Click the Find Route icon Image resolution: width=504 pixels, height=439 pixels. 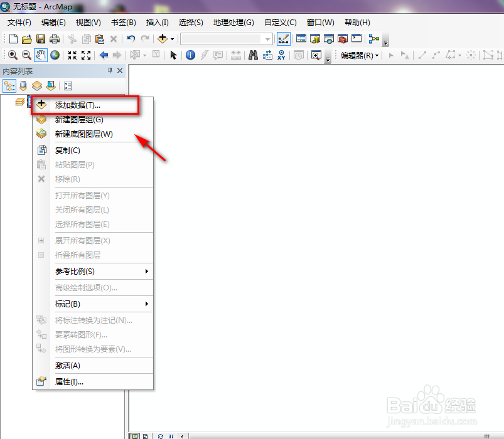(267, 55)
